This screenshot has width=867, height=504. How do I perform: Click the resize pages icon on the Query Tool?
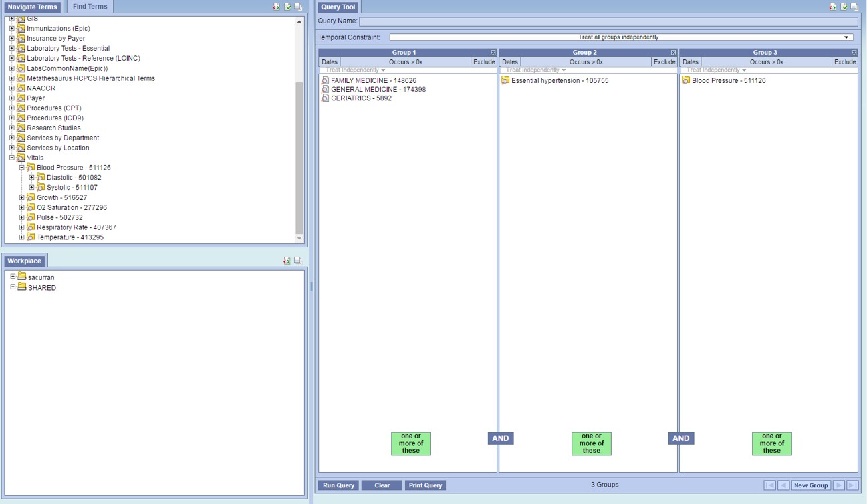855,7
